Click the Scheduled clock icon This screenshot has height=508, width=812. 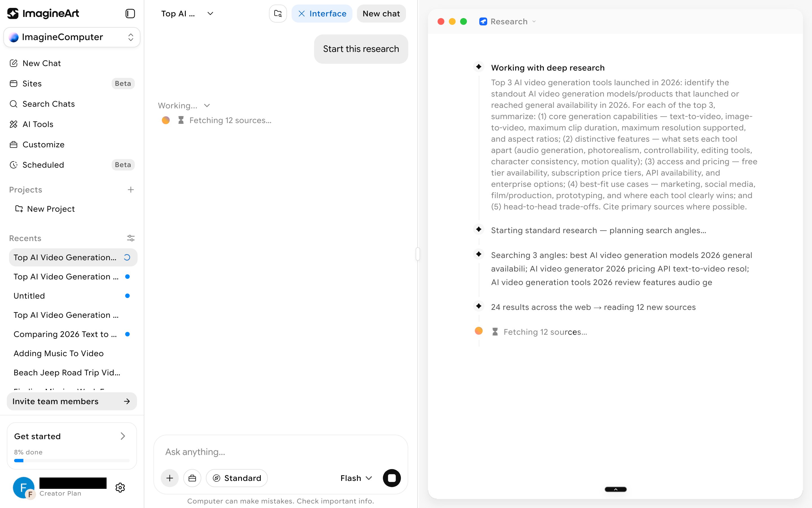[14, 165]
